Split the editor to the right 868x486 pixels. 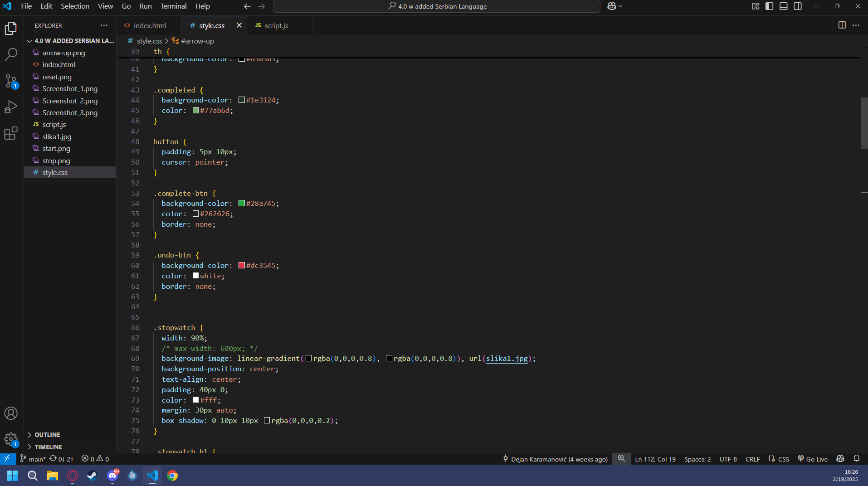842,25
